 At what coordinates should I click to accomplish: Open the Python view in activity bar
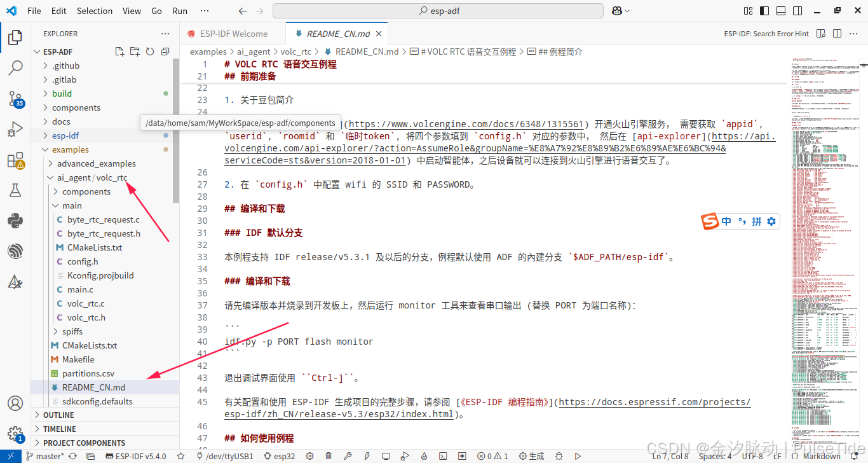pos(15,221)
